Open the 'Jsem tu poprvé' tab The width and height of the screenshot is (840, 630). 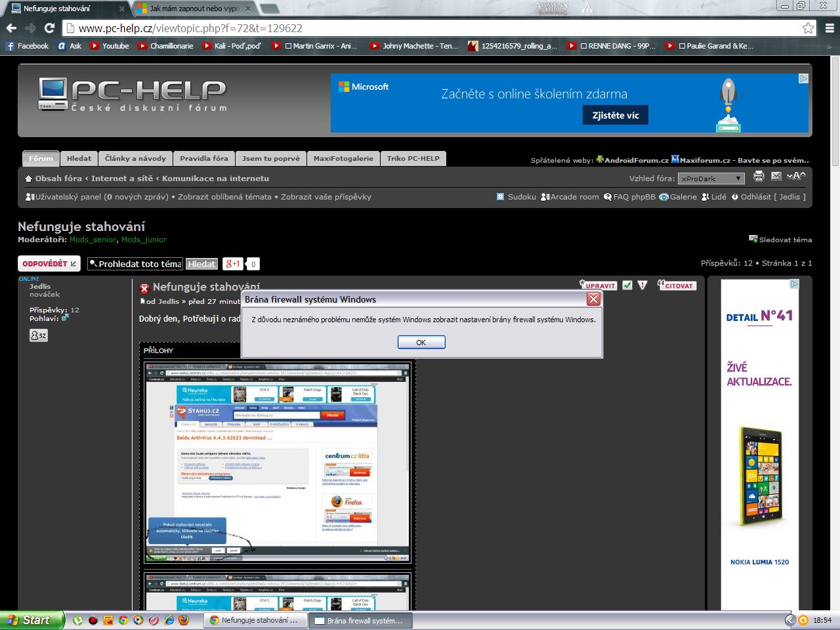click(x=271, y=158)
